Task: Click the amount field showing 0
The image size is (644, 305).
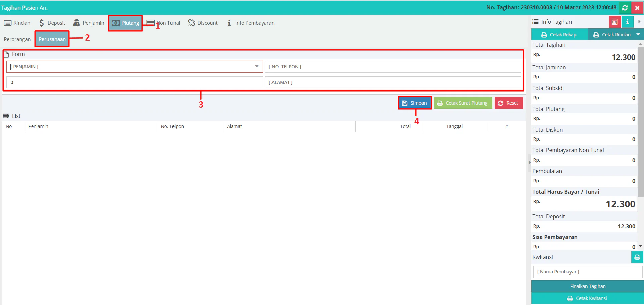Action: pos(135,82)
